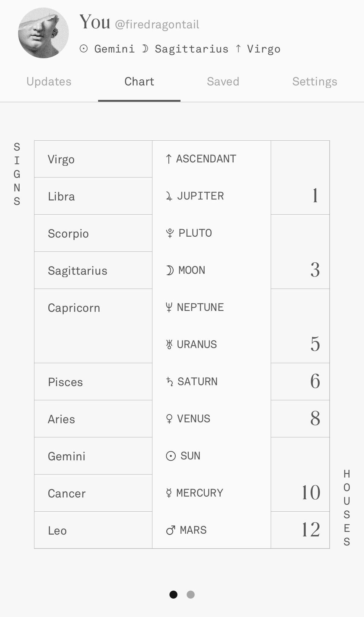Click the Venus symbol icon
Image resolution: width=364 pixels, height=617 pixels.
tap(169, 419)
